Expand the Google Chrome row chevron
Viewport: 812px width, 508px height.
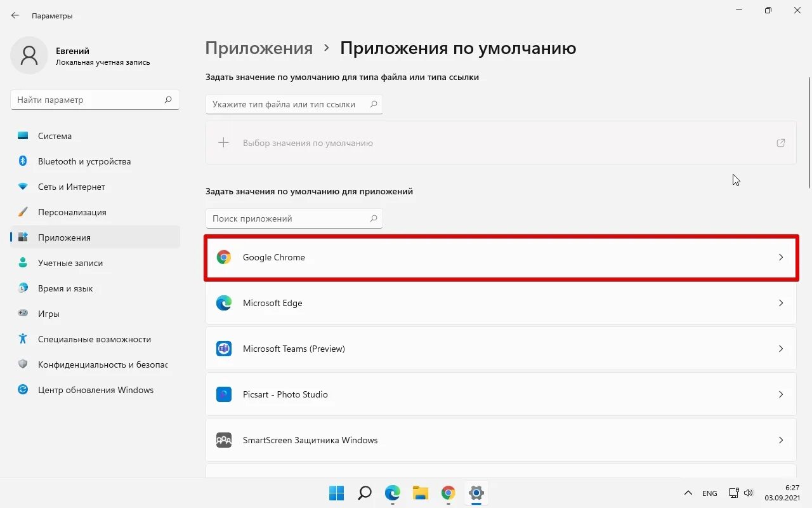click(x=781, y=257)
